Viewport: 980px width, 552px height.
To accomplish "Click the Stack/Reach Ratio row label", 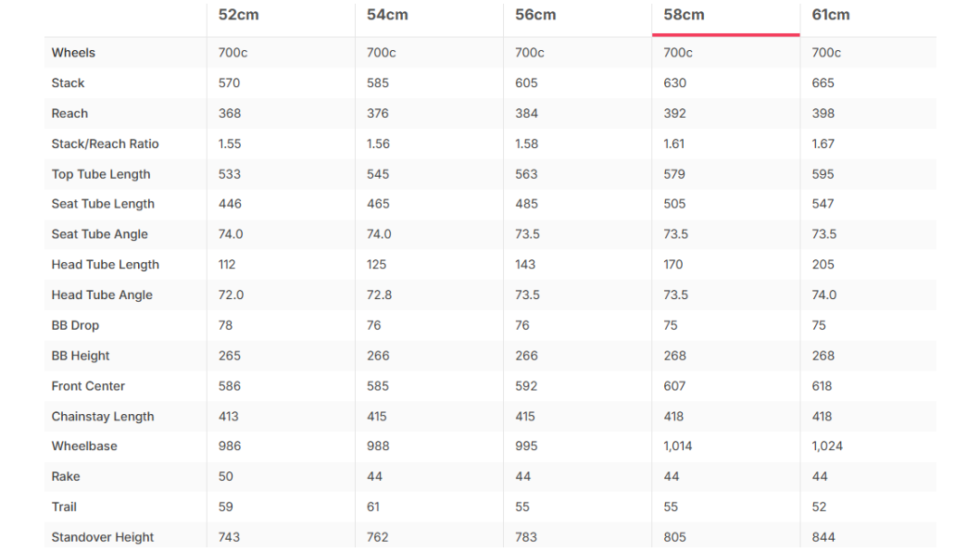I will pos(105,144).
